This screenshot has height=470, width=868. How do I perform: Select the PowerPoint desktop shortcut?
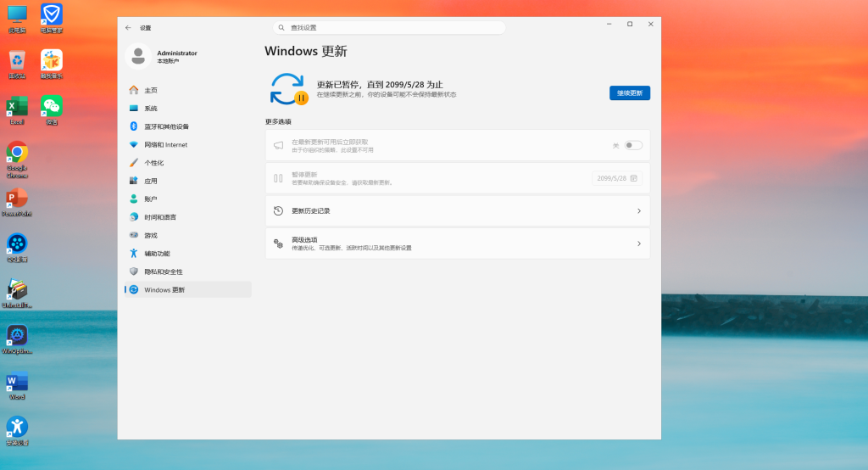coord(17,202)
